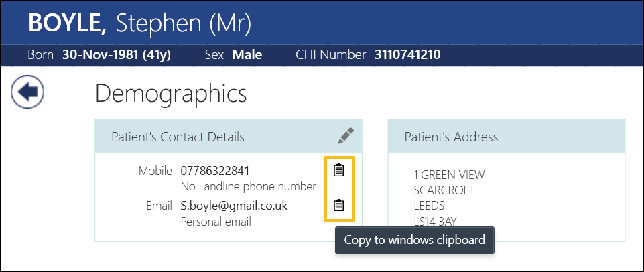Click the CHI Number 3110741210

[x=407, y=55]
